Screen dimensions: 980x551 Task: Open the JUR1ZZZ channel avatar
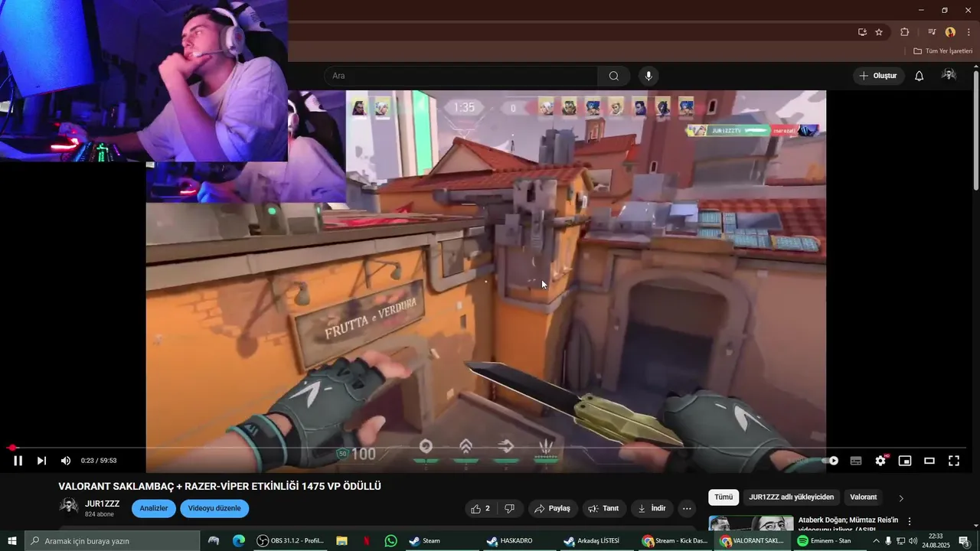coord(69,507)
